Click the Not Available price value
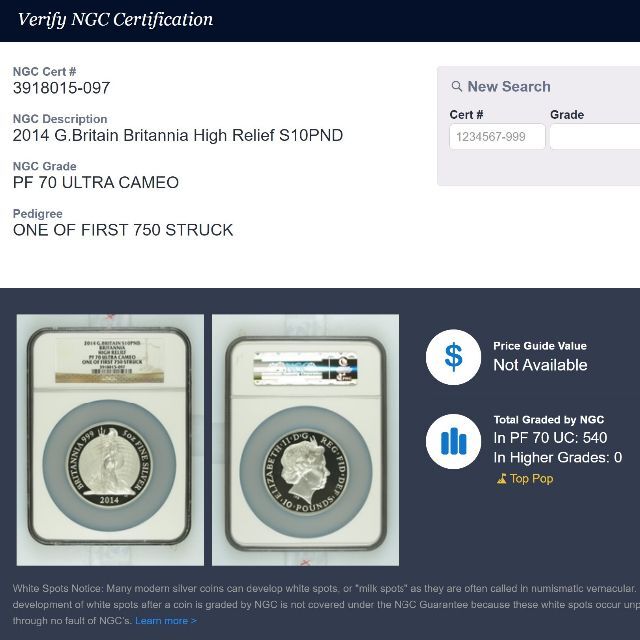The height and width of the screenshot is (640, 640). pos(540,364)
